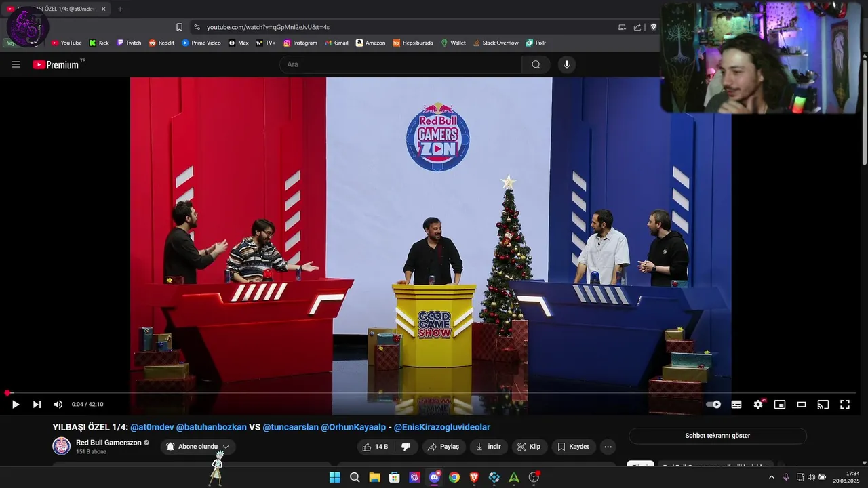Open taskbar clock showing 17:34

(846, 477)
